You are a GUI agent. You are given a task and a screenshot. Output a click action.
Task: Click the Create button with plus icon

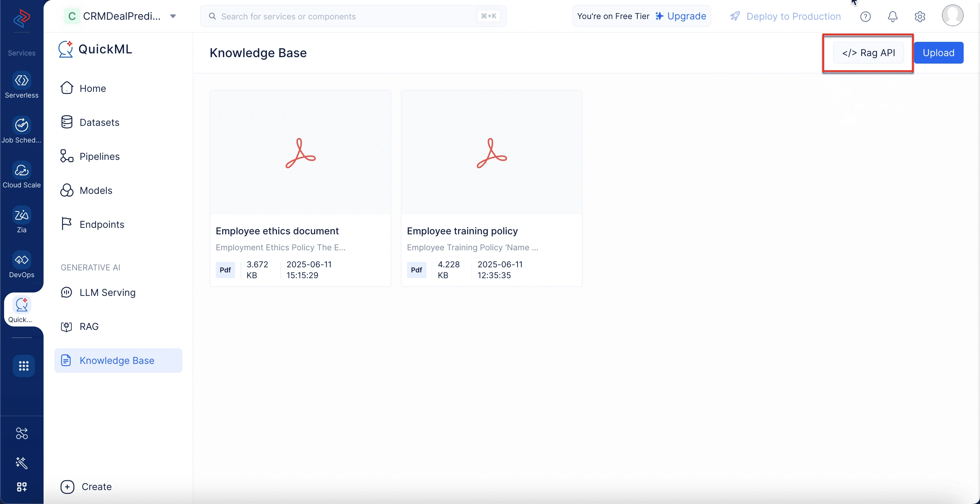pyautogui.click(x=86, y=487)
